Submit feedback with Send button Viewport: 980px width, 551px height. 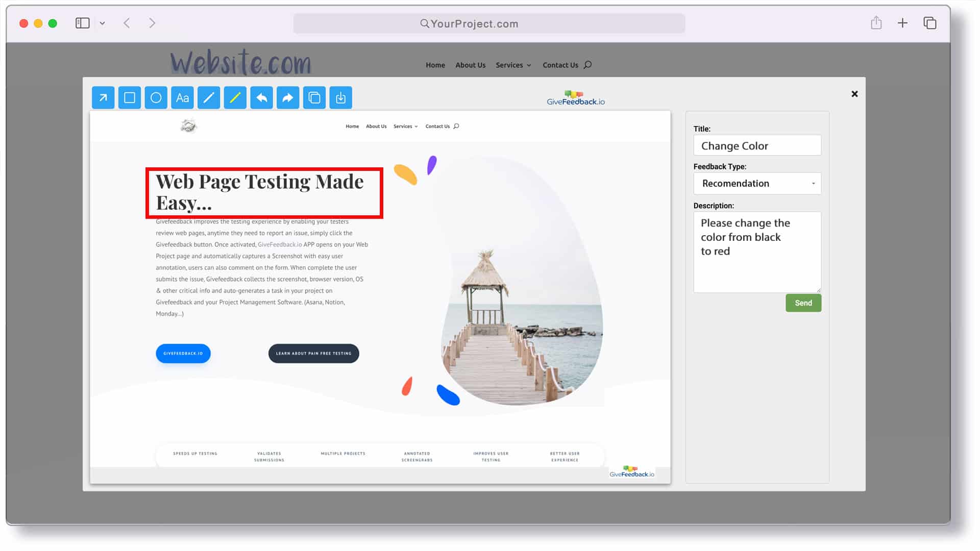(x=803, y=303)
